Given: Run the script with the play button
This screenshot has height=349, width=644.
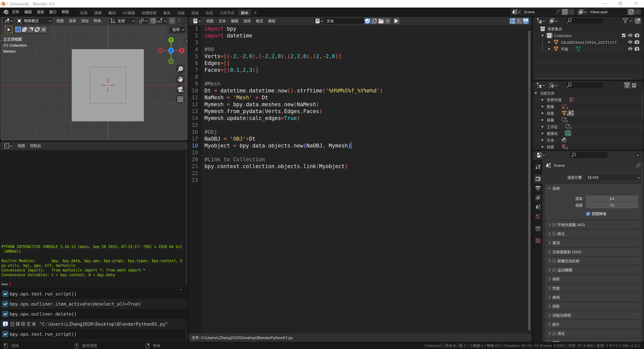Looking at the screenshot, I should point(396,21).
